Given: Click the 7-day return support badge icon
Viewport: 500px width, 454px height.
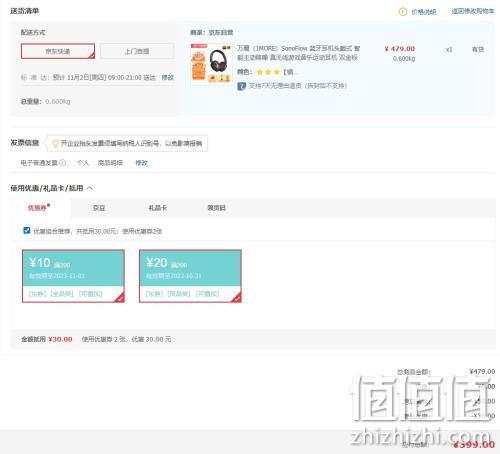Looking at the screenshot, I should pos(241,86).
